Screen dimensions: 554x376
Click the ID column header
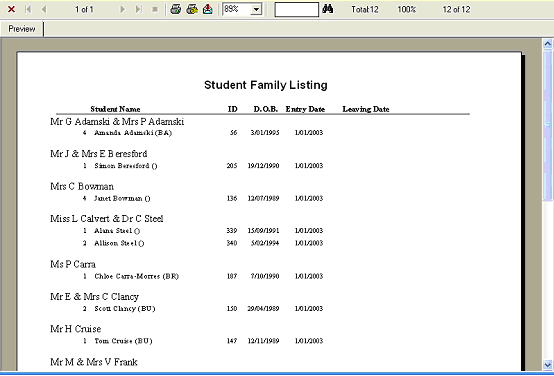tap(232, 109)
